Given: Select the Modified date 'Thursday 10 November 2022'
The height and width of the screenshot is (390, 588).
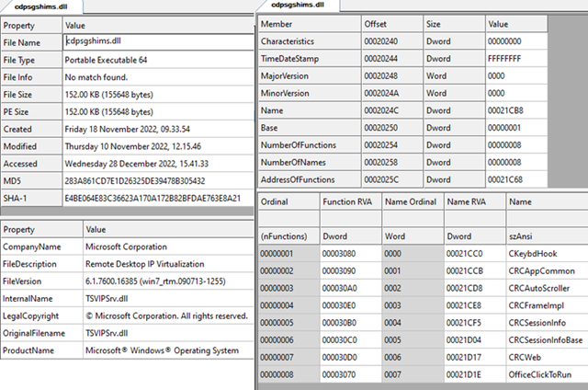Looking at the screenshot, I should click(x=133, y=146).
